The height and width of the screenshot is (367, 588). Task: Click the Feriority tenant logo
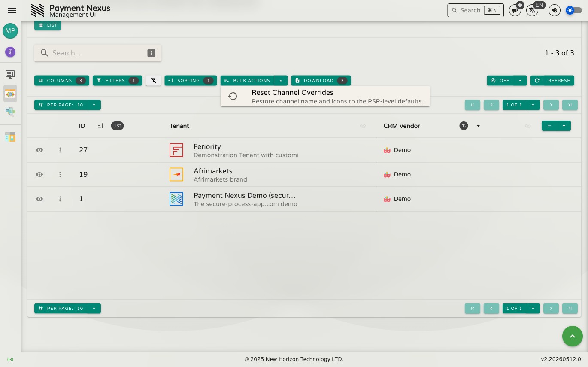point(176,150)
